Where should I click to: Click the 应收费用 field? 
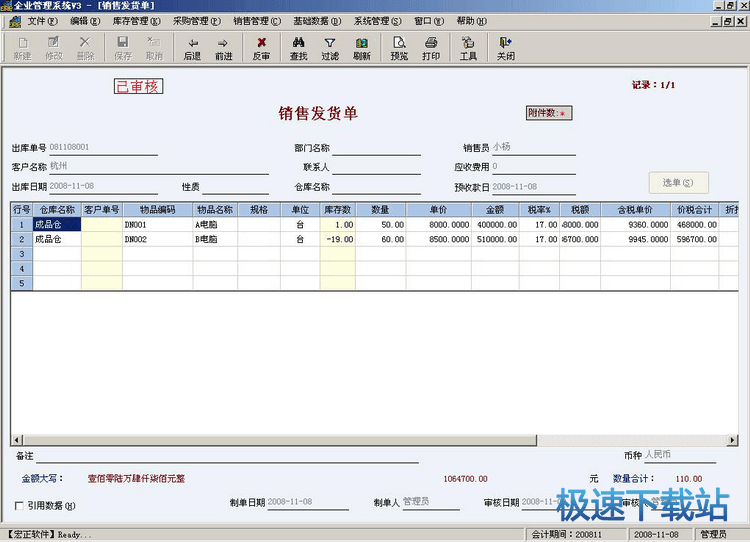click(534, 166)
